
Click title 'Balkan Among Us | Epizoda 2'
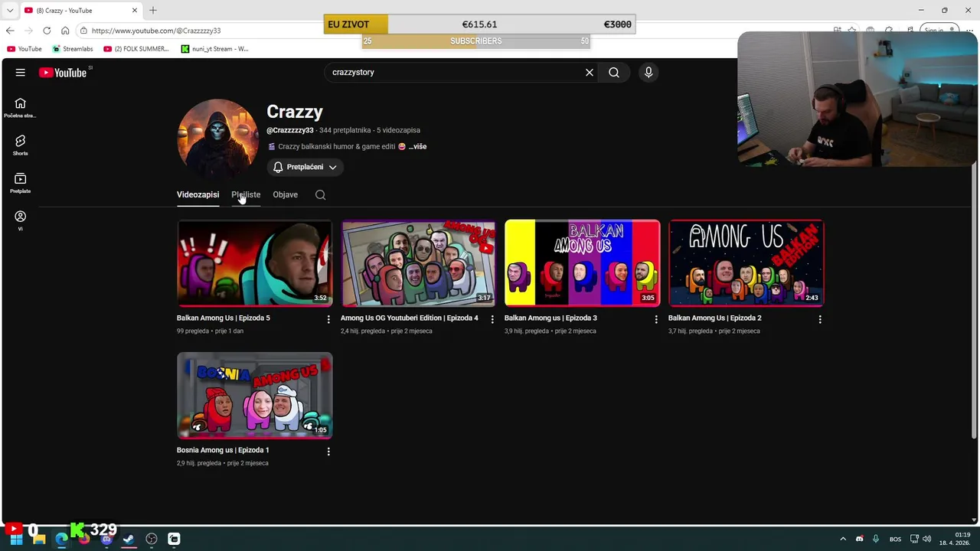715,318
